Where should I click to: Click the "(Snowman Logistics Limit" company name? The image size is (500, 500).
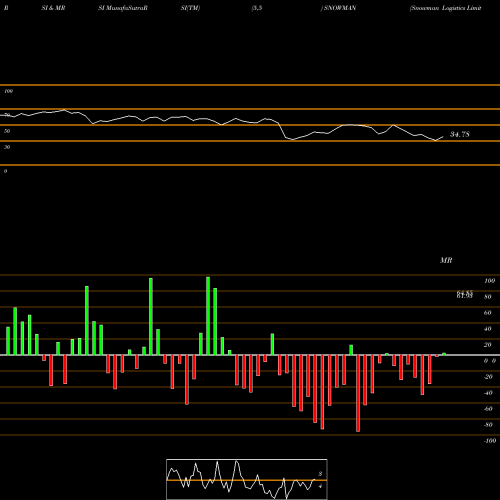[x=446, y=8]
